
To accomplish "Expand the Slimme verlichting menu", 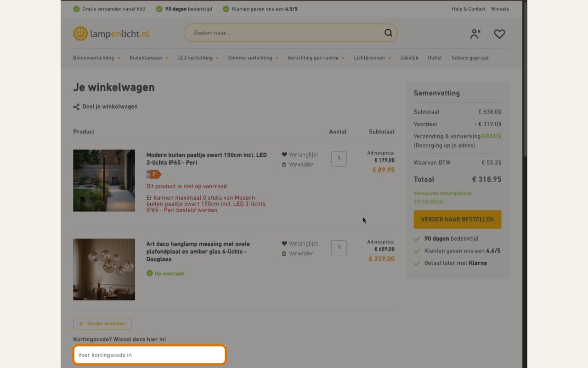I will (253, 58).
